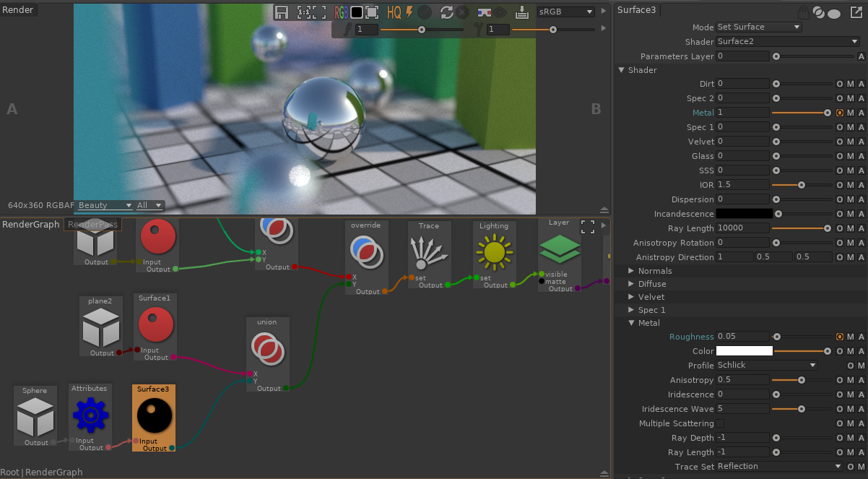868x479 pixels.
Task: Click the refresh render arrows icon
Action: [x=446, y=12]
